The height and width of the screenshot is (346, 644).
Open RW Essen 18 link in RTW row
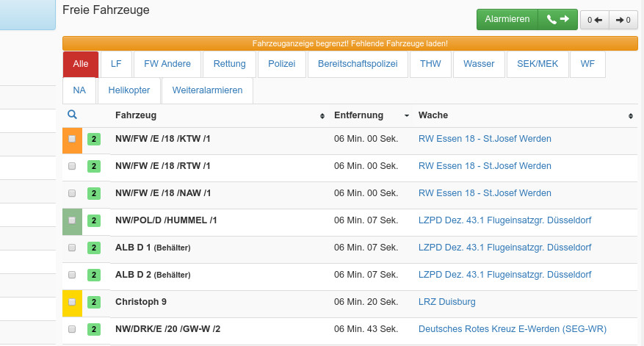tap(485, 166)
